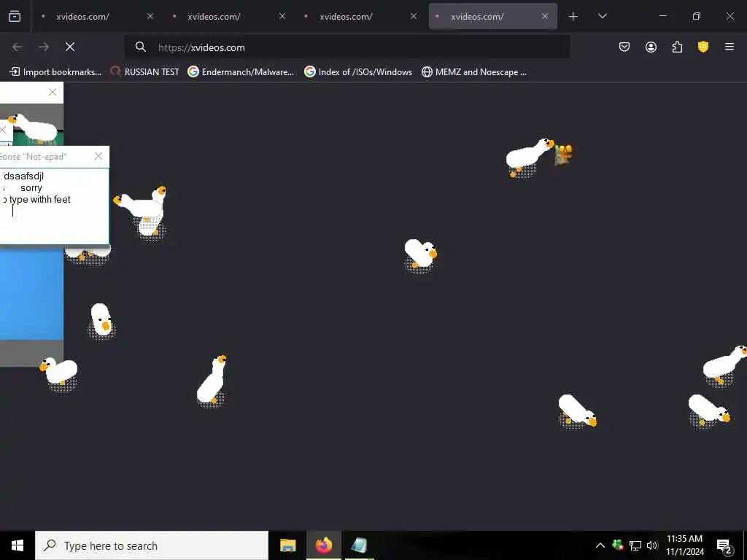Image resolution: width=747 pixels, height=560 pixels.
Task: Open the Index of /ISOs/Windows bookmark
Action: [x=358, y=72]
